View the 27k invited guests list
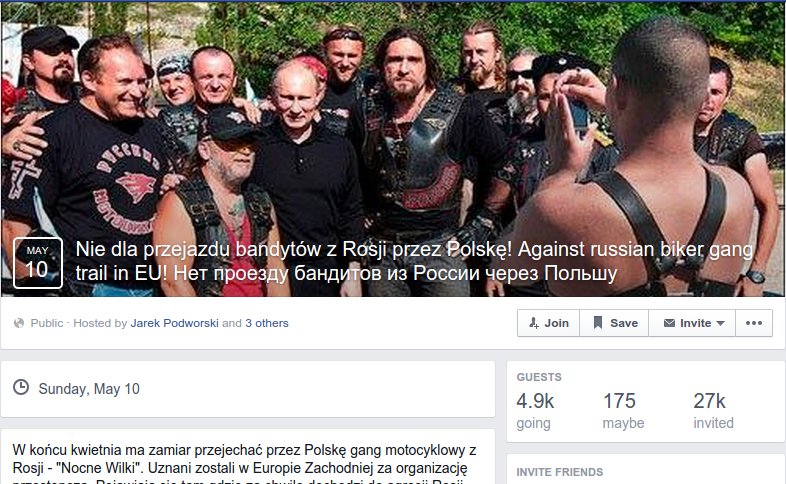Image resolution: width=786 pixels, height=484 pixels. [x=713, y=411]
